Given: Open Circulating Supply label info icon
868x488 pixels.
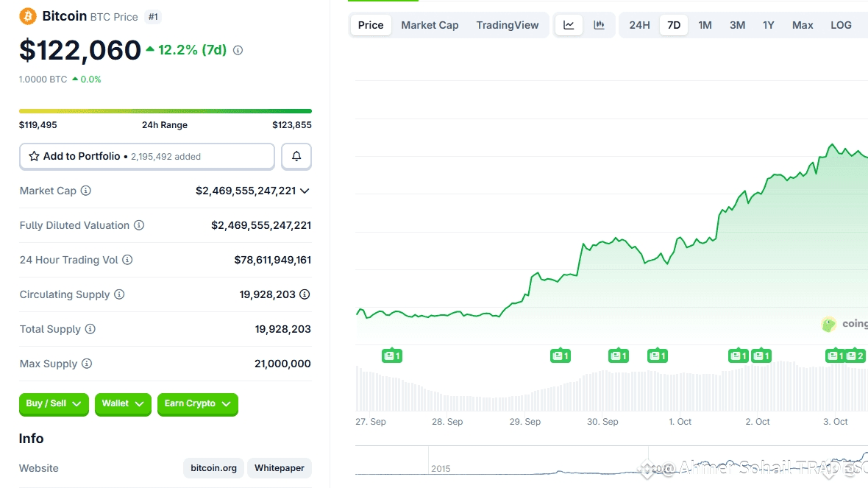Looking at the screenshot, I should tap(119, 294).
